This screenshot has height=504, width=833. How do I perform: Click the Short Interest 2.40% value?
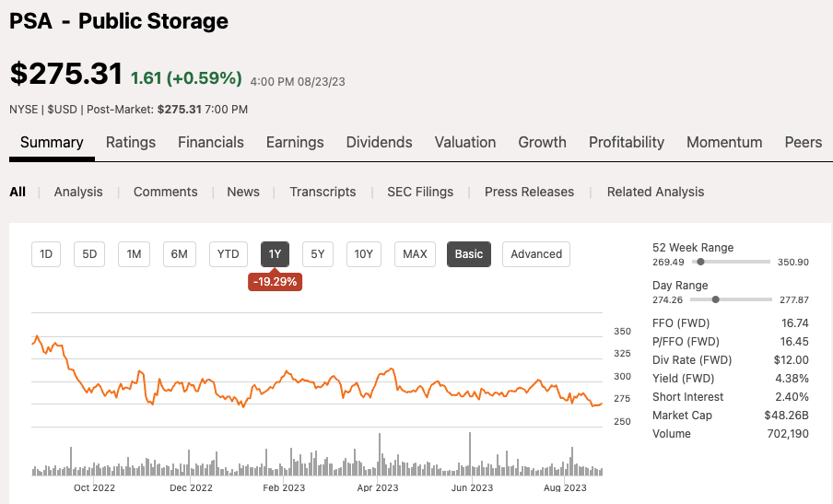click(x=792, y=397)
